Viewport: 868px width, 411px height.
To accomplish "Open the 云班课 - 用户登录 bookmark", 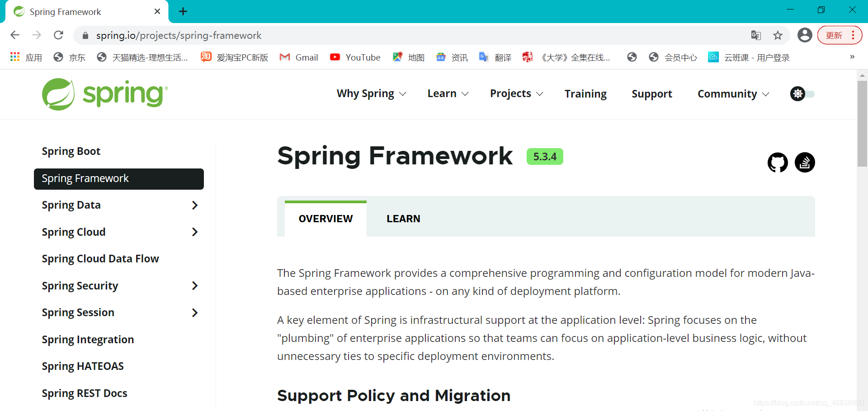I will (x=749, y=57).
